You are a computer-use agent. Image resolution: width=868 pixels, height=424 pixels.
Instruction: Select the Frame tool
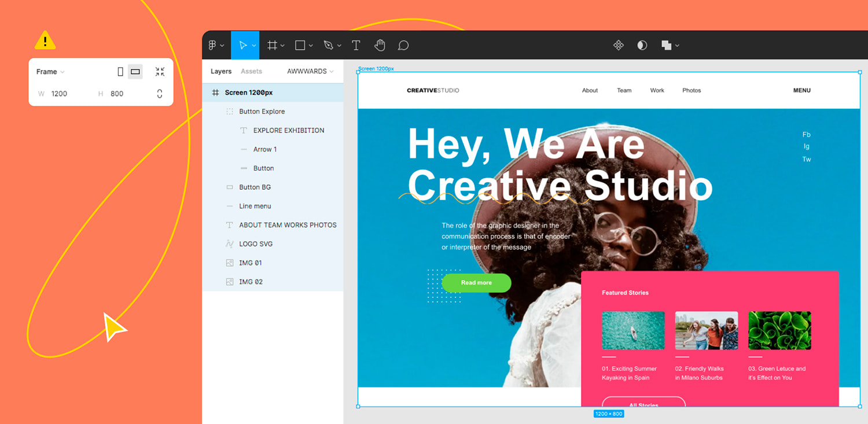pyautogui.click(x=272, y=45)
